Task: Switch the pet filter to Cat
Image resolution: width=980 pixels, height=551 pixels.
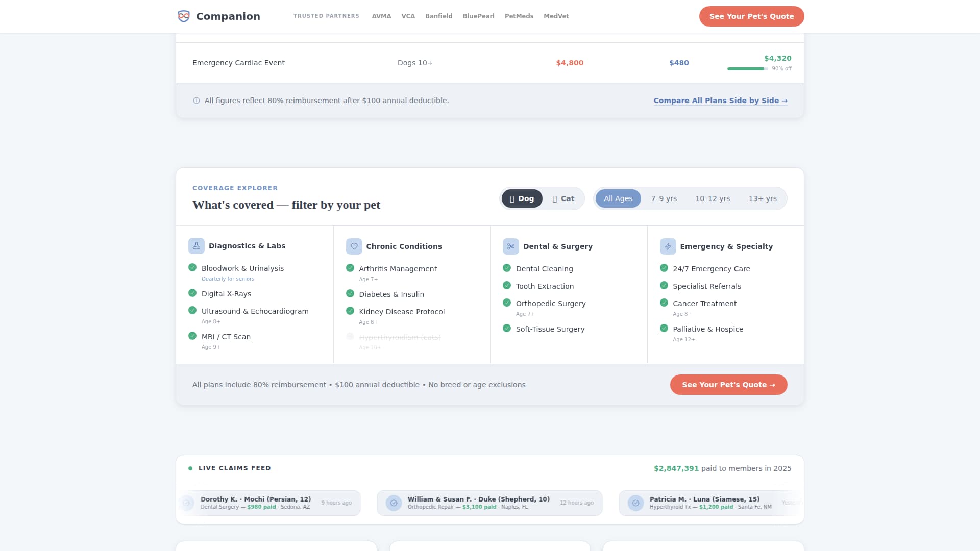Action: pyautogui.click(x=563, y=198)
